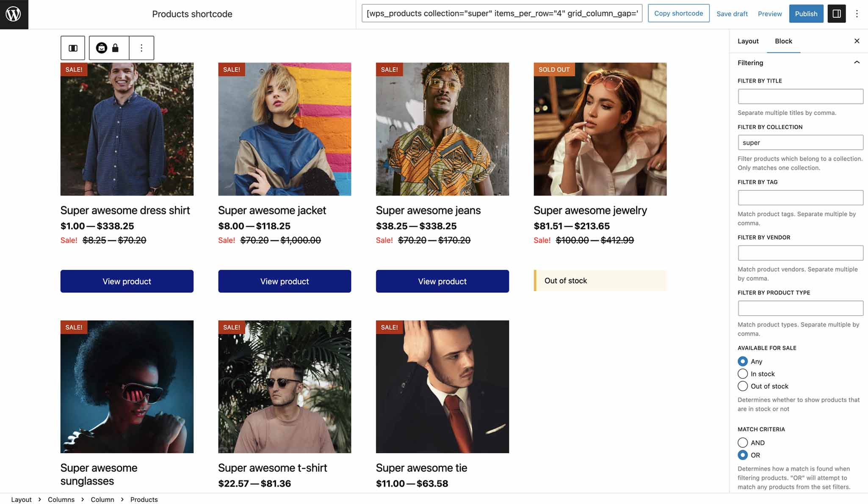Collapse the Filtering panel section
The height and width of the screenshot is (504, 868).
857,62
